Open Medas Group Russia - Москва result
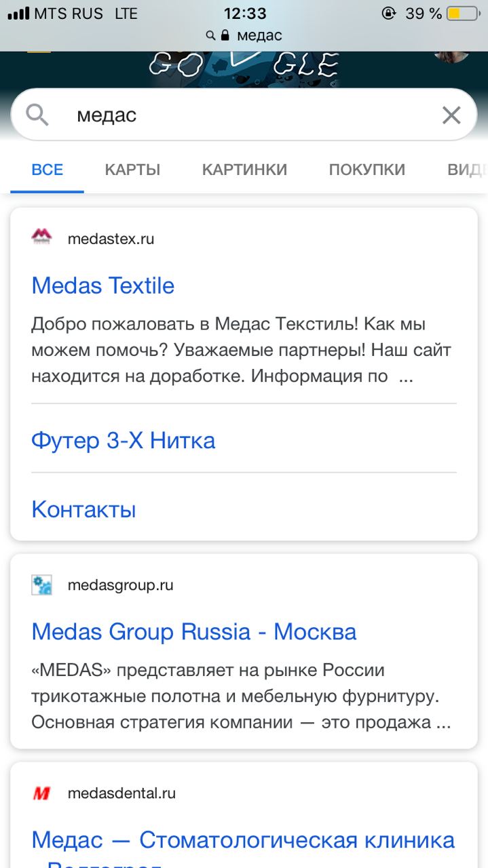 [x=194, y=632]
